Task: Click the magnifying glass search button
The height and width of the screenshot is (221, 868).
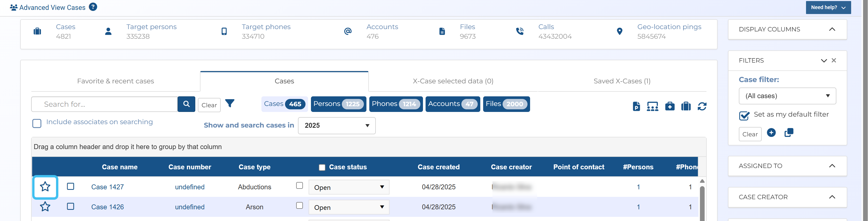Action: click(186, 104)
